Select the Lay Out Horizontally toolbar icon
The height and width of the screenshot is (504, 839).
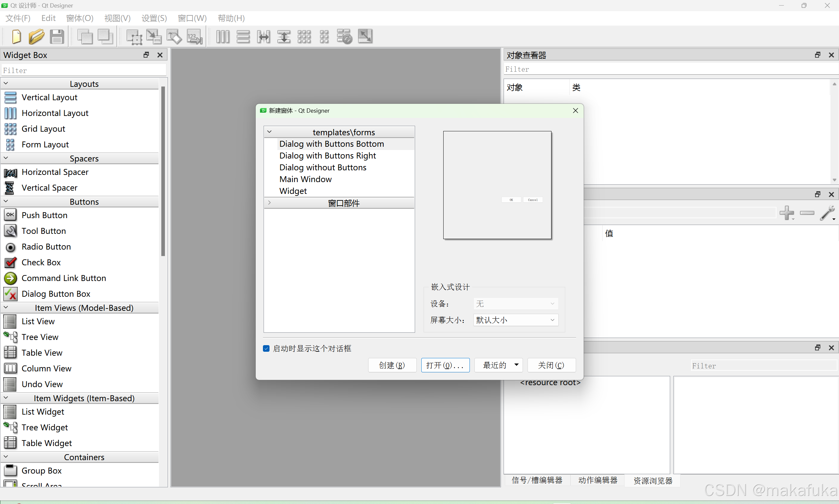(223, 36)
